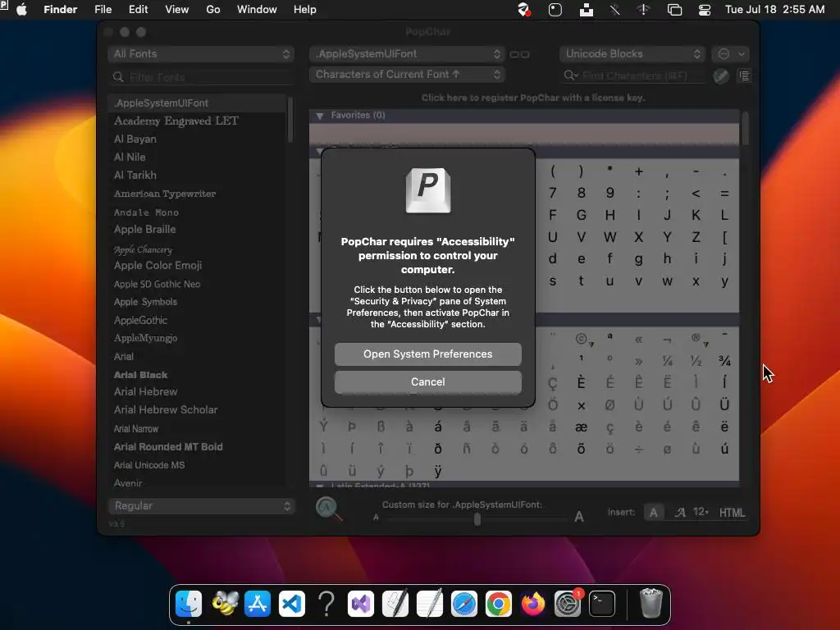Open App Store from the Dock
This screenshot has height=630, width=840.
pos(258,604)
